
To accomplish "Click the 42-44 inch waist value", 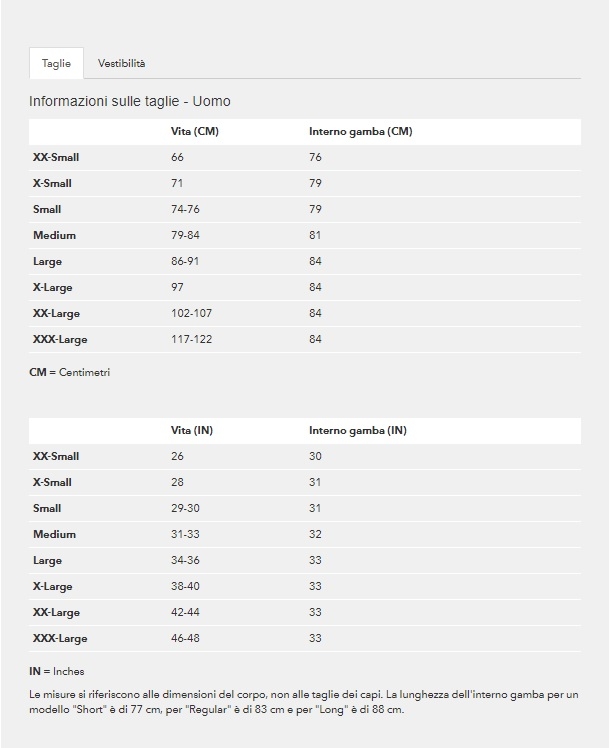I will point(186,613).
